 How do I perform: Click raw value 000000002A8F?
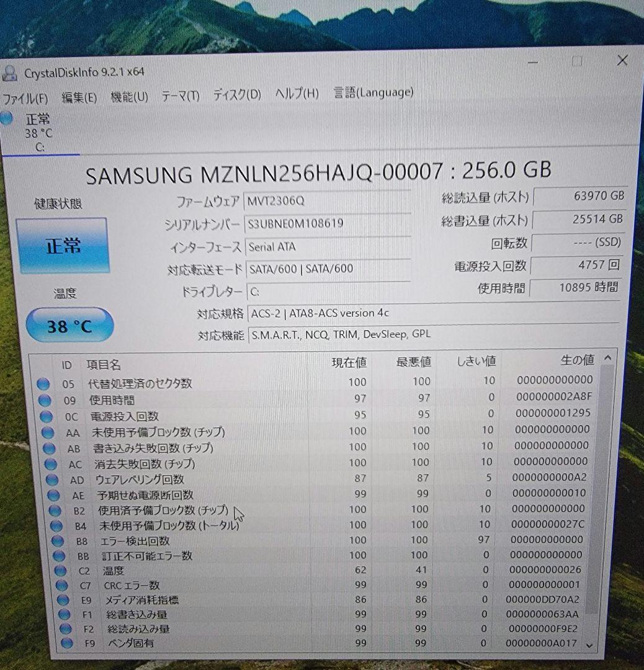click(554, 396)
